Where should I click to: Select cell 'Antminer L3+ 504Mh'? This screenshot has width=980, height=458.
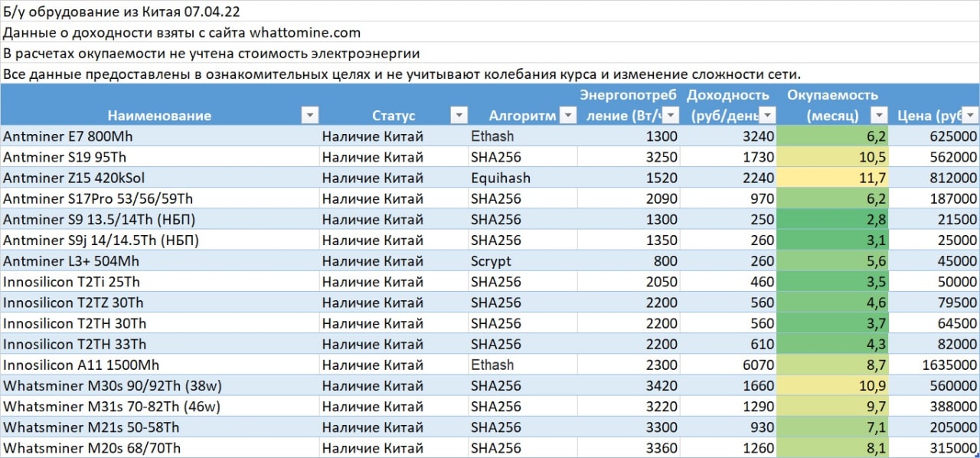tap(159, 261)
